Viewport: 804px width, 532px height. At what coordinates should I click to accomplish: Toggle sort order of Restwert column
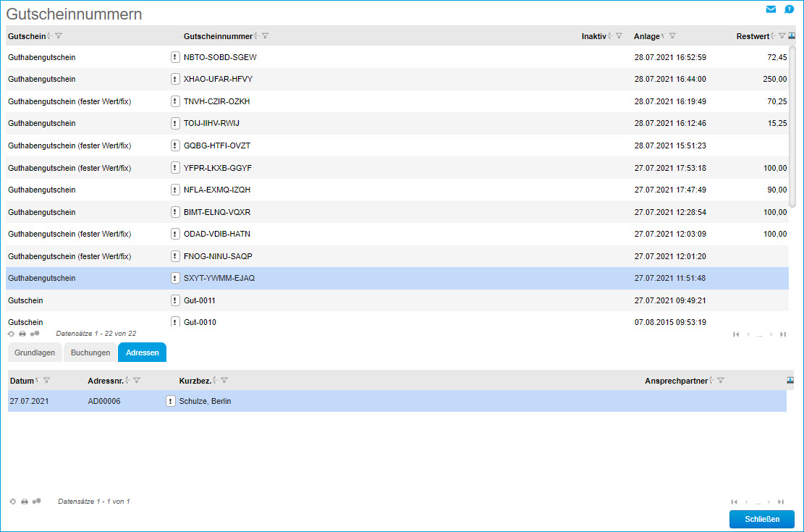click(773, 36)
